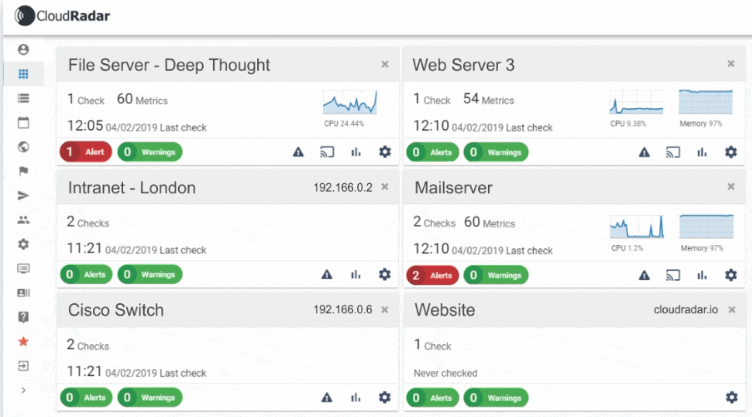Open bar chart icon on Web Server 3
Viewport: 752px width, 417px height.
pos(702,153)
